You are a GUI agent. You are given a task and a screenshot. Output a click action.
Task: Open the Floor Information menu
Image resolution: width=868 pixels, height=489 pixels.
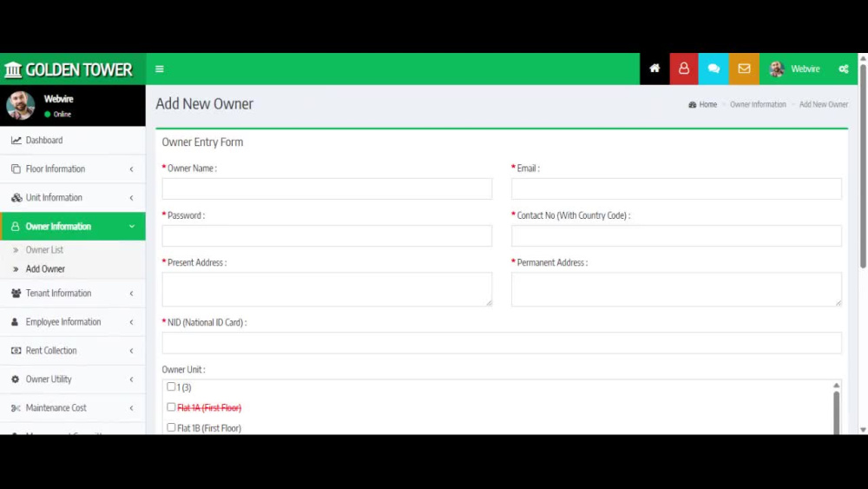click(x=73, y=169)
